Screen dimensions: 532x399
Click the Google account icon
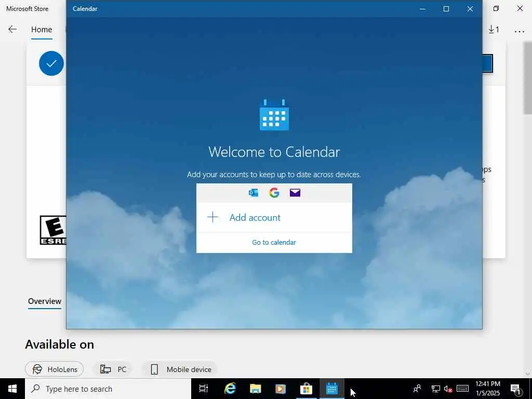(274, 193)
